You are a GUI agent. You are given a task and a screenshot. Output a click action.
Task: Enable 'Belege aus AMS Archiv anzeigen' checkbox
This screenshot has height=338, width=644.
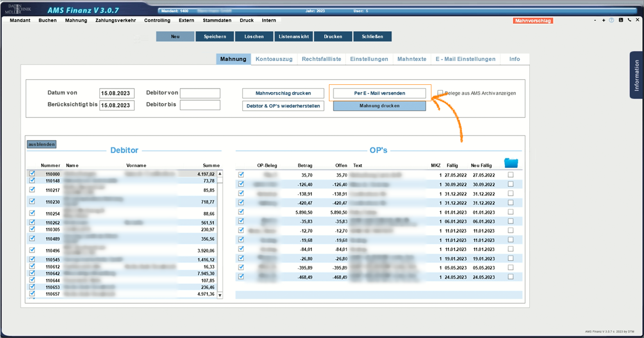(x=440, y=93)
